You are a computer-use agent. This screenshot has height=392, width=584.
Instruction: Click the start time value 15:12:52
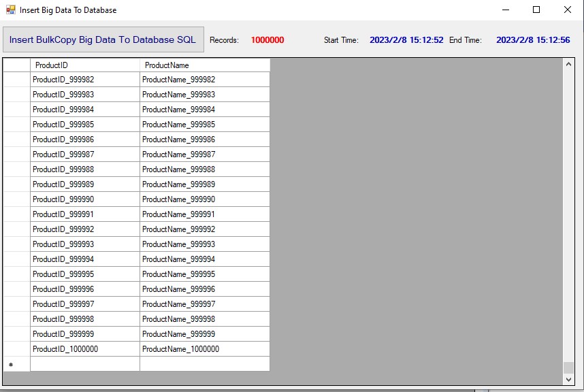(406, 40)
